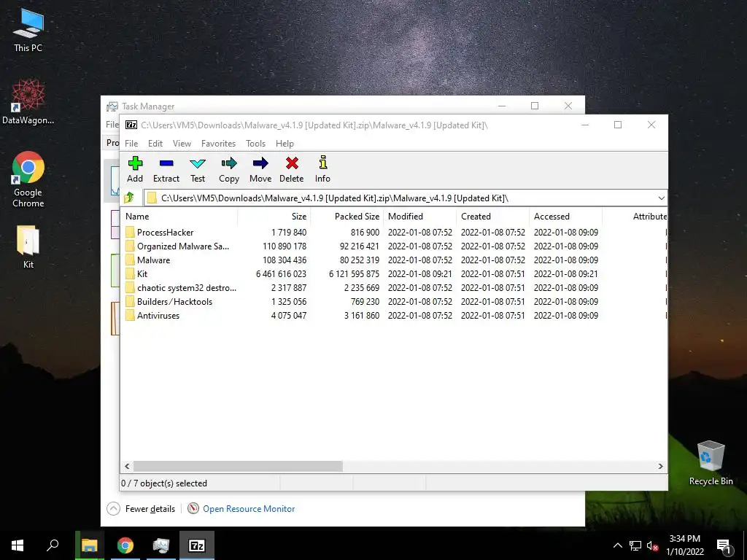This screenshot has height=560, width=747.
Task: Open the Help menu
Action: point(285,144)
